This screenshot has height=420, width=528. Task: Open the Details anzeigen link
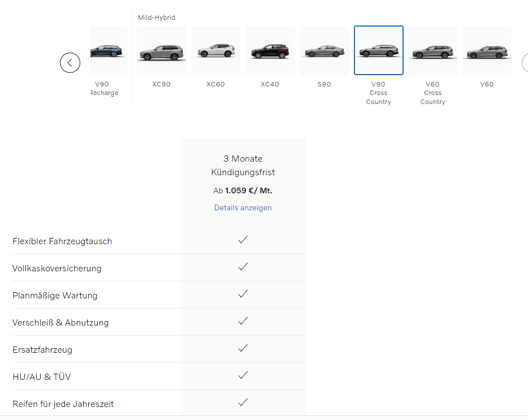[x=243, y=207]
